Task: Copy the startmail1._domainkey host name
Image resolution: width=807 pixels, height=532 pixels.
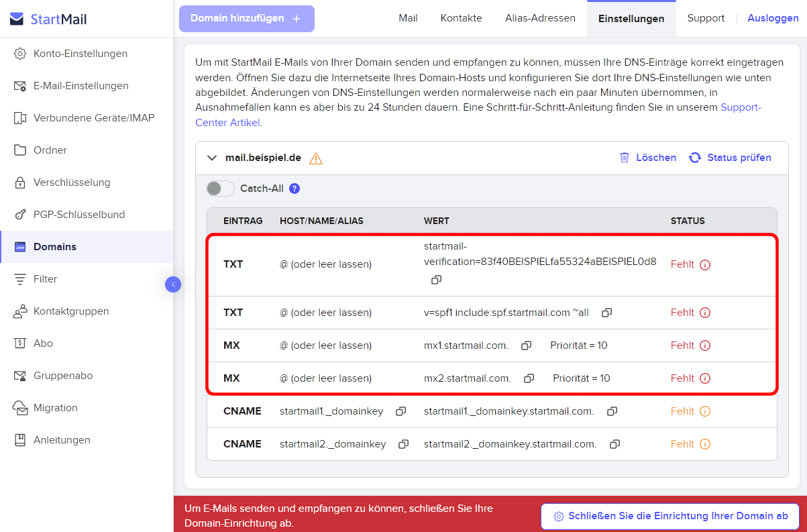Action: (x=400, y=411)
